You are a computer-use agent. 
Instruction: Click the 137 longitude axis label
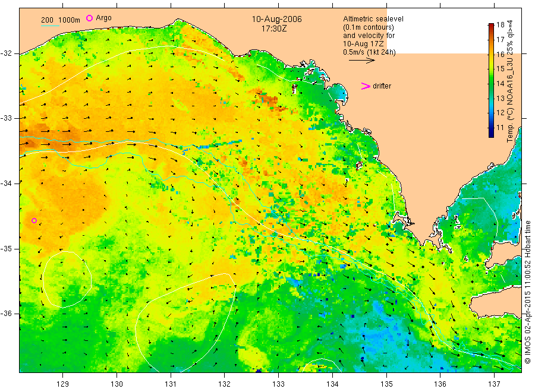coord(494,384)
